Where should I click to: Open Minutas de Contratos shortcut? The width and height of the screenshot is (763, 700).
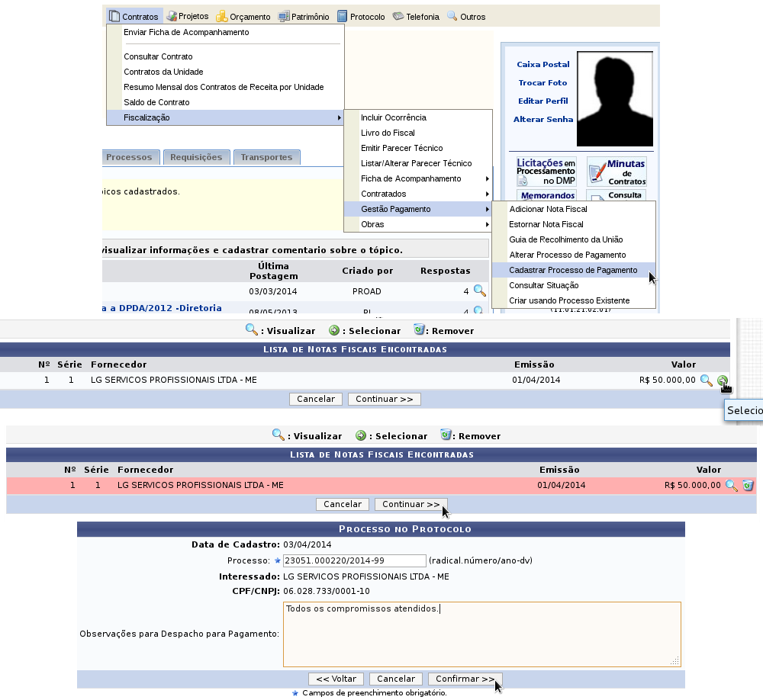click(617, 172)
